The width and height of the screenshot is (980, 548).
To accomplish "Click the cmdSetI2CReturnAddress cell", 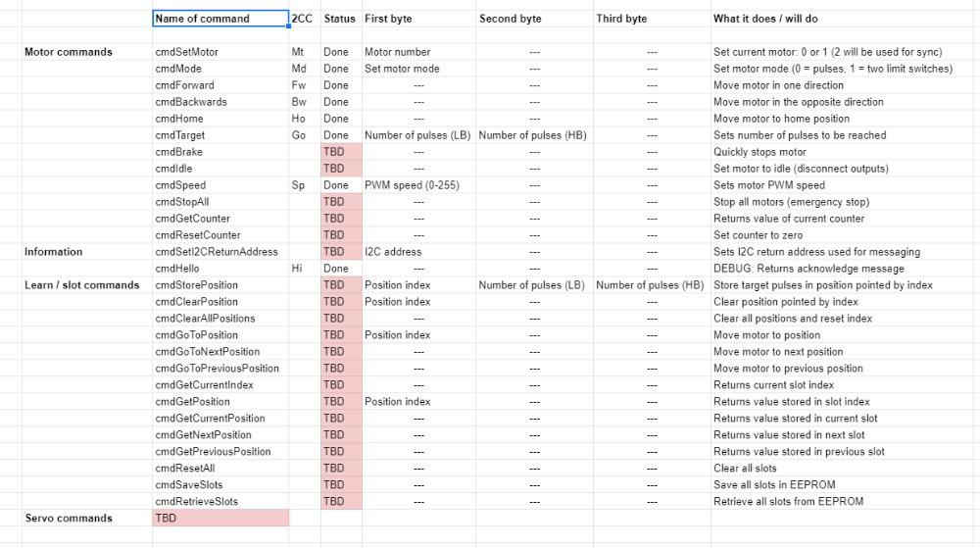I will (x=220, y=252).
